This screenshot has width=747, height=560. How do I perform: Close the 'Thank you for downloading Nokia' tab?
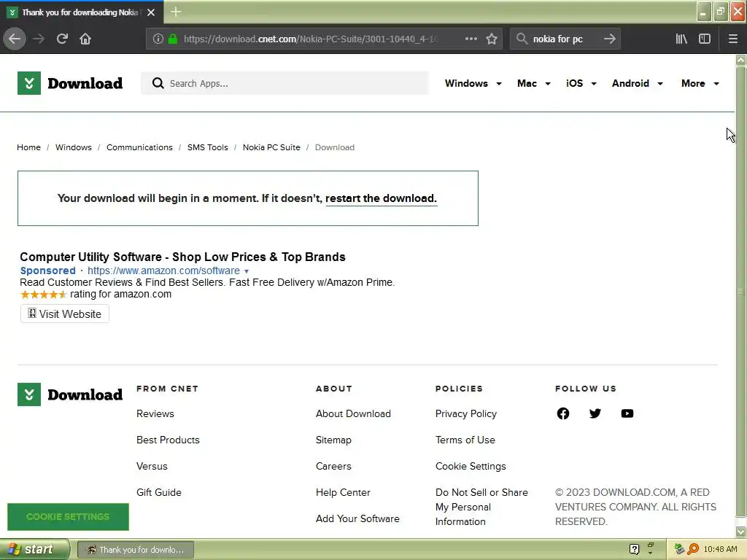click(151, 12)
